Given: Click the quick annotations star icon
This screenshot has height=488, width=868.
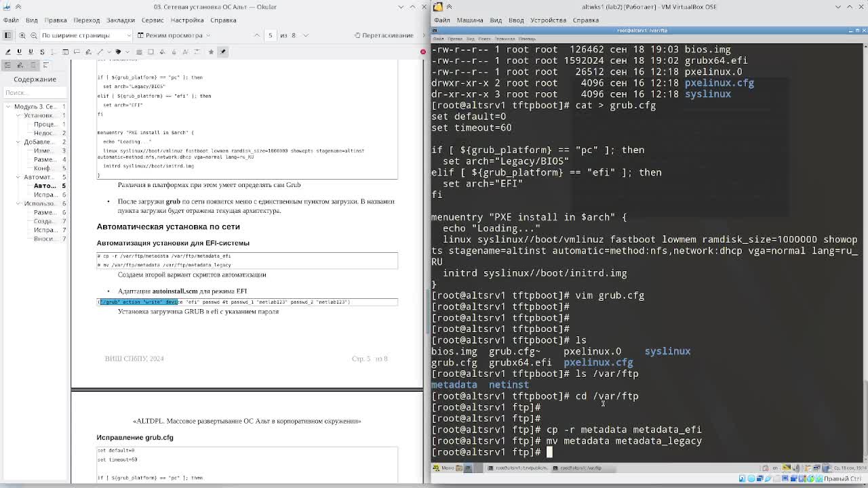Looking at the screenshot, I should pyautogui.click(x=211, y=52).
